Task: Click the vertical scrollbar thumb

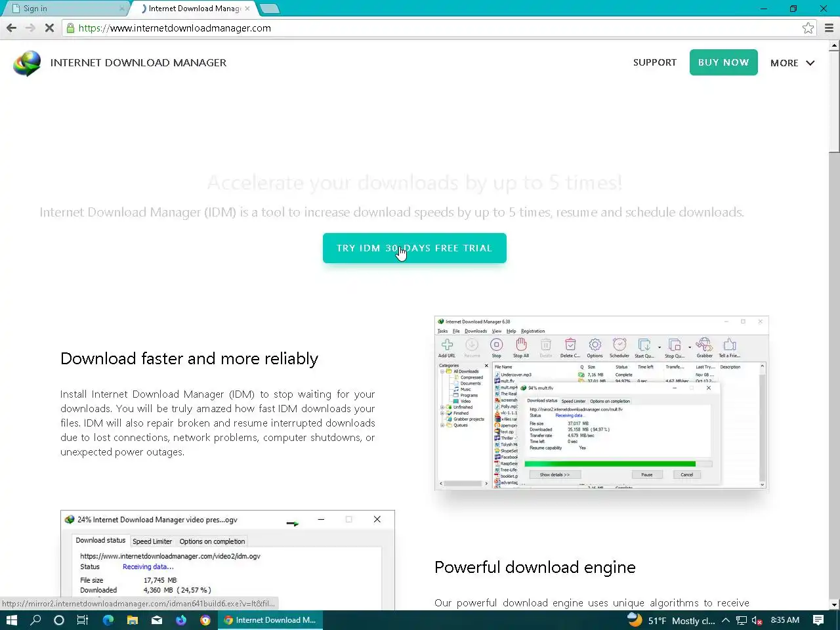Action: coord(834,102)
